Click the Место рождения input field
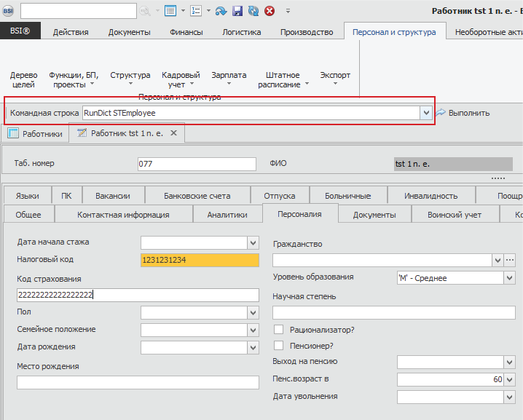Screen dimensions: 523x420 [x=138, y=382]
